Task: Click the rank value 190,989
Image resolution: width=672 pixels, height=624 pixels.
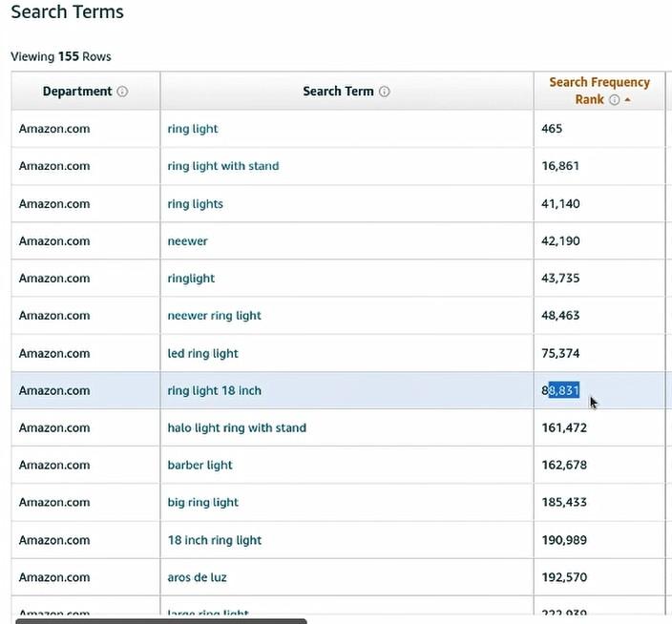Action: click(564, 540)
